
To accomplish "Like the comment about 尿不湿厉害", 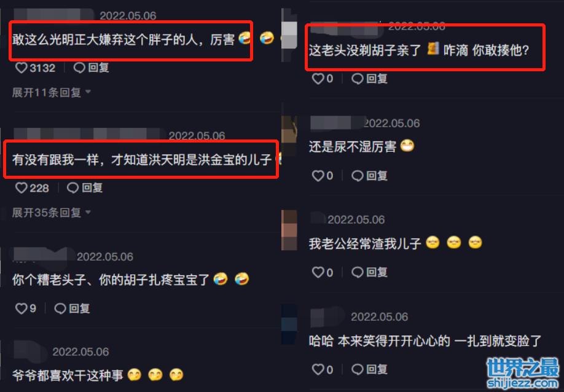I will tap(318, 176).
